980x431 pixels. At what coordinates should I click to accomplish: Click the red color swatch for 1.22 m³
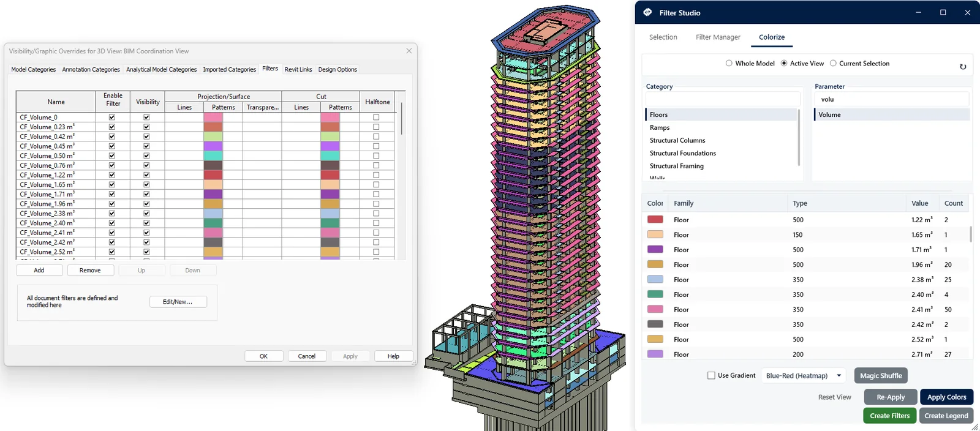click(x=655, y=219)
